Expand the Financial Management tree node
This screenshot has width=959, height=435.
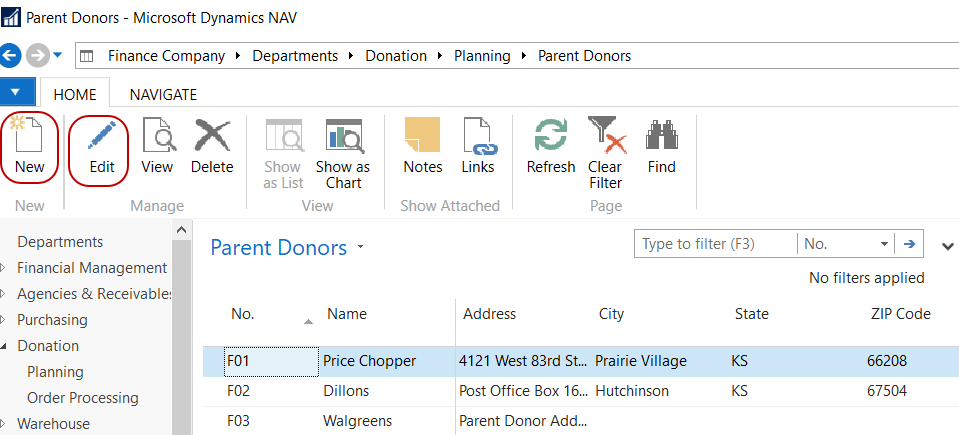pos(7,268)
